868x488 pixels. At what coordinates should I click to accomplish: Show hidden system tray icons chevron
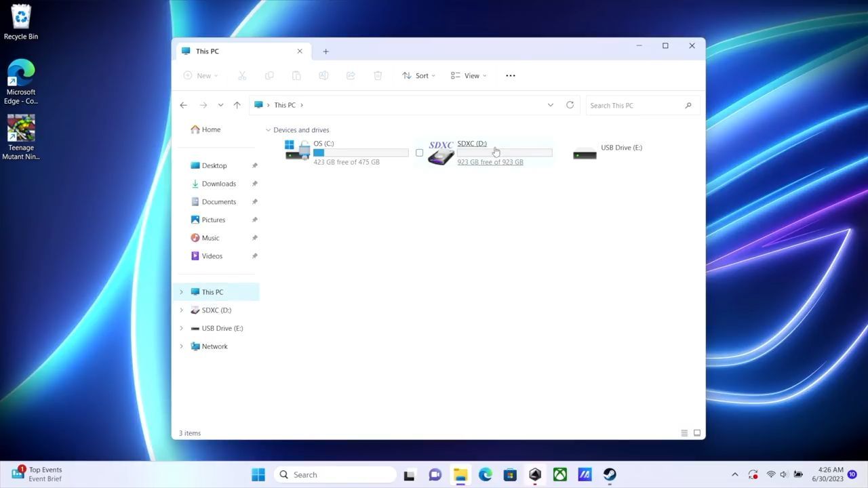coord(734,474)
